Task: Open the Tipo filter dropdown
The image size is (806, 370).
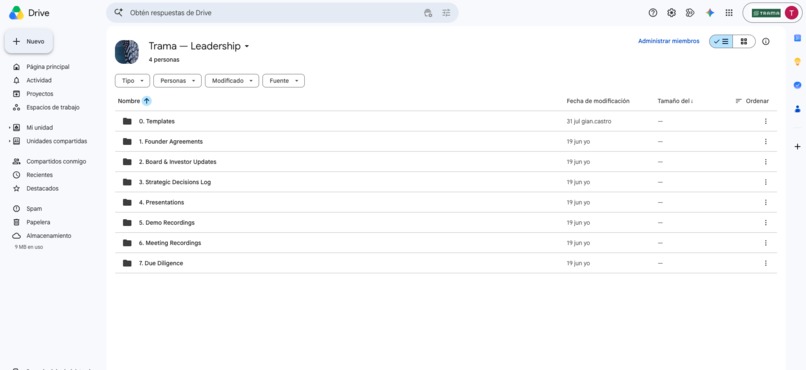Action: [133, 81]
